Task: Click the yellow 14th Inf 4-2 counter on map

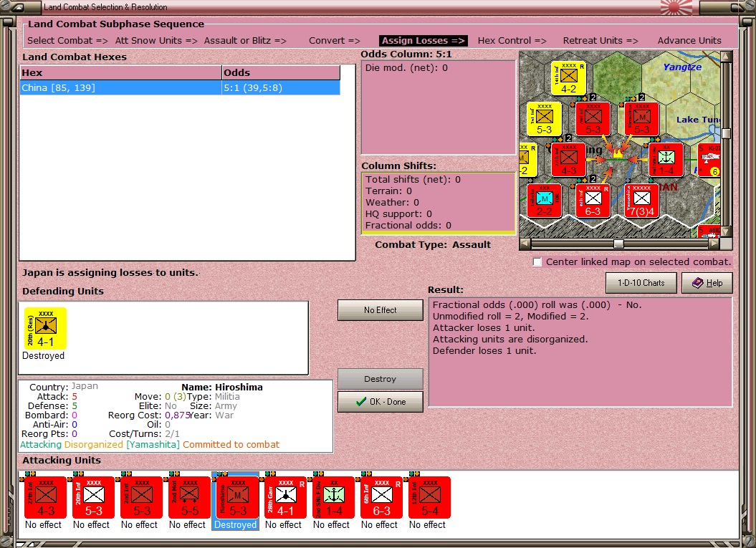Action: [568, 78]
